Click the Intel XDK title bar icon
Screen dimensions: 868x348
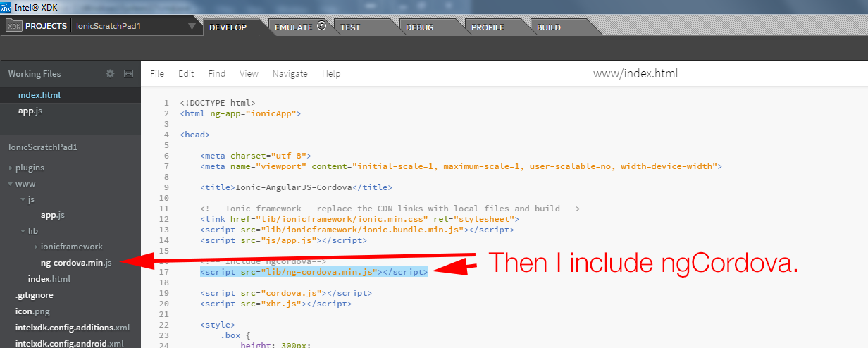pyautogui.click(x=6, y=7)
